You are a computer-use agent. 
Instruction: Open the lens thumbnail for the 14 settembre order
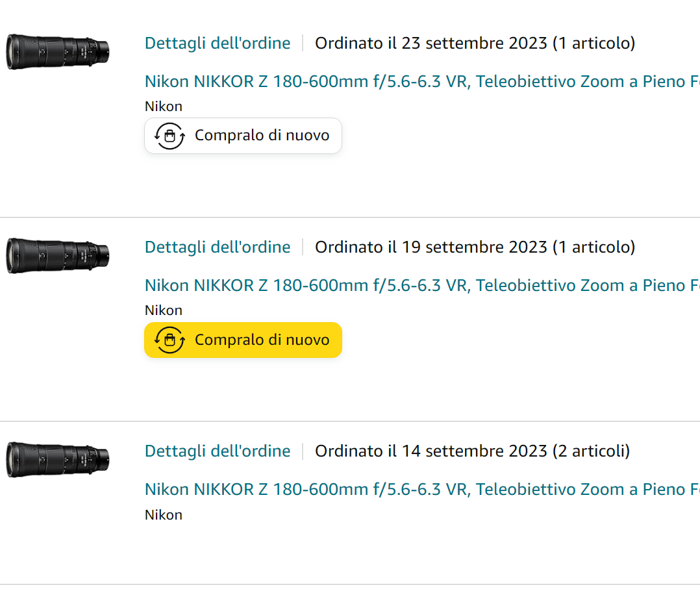click(58, 460)
